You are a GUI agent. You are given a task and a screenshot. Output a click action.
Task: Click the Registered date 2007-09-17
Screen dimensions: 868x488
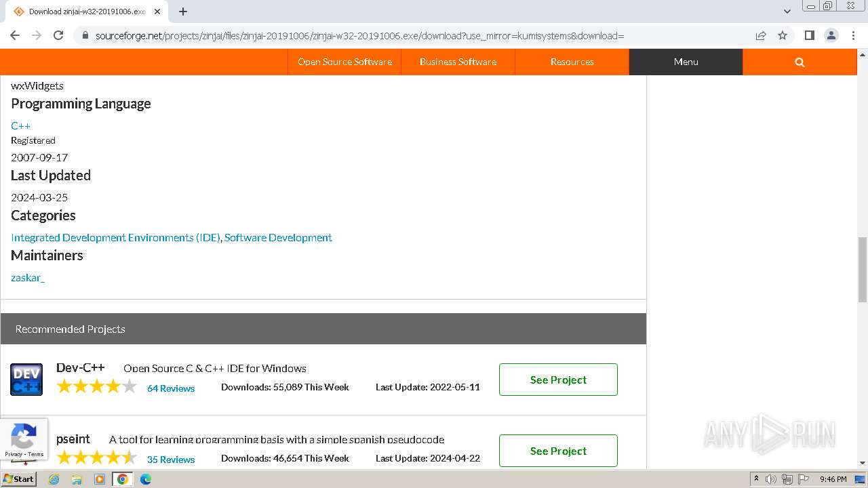tap(39, 157)
